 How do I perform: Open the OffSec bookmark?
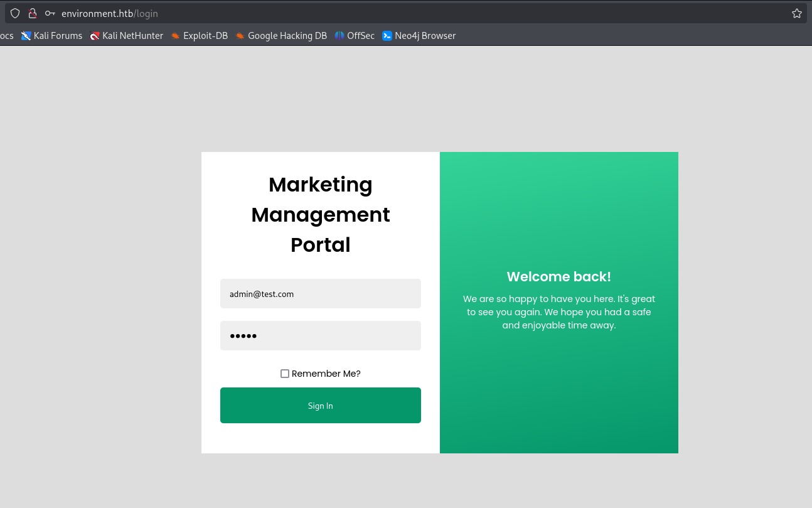click(355, 36)
